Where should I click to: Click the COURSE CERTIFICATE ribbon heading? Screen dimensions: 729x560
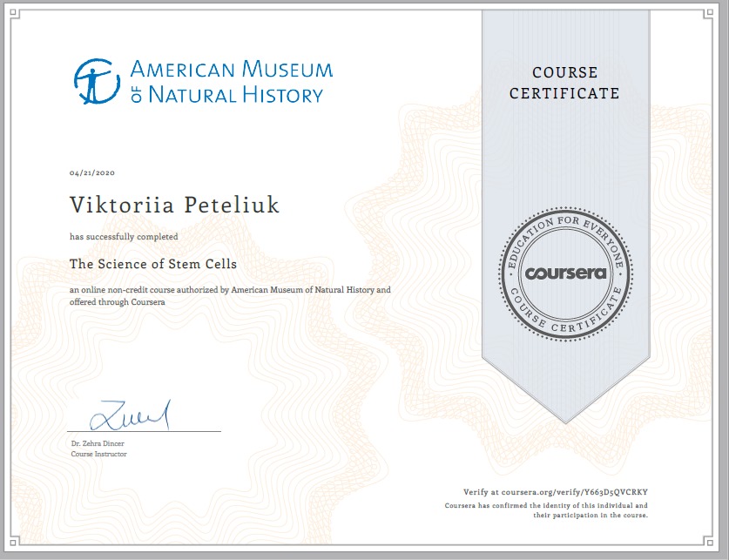564,83
